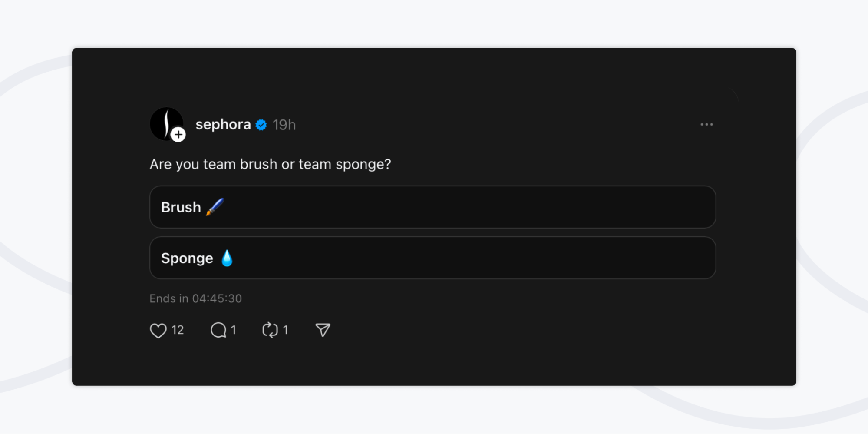Viewport: 868px width, 434px height.
Task: Vote for the Brush poll option
Action: pyautogui.click(x=432, y=207)
